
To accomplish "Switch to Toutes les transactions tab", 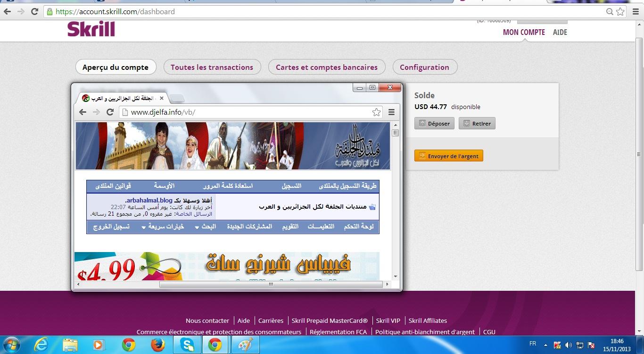I will (212, 67).
